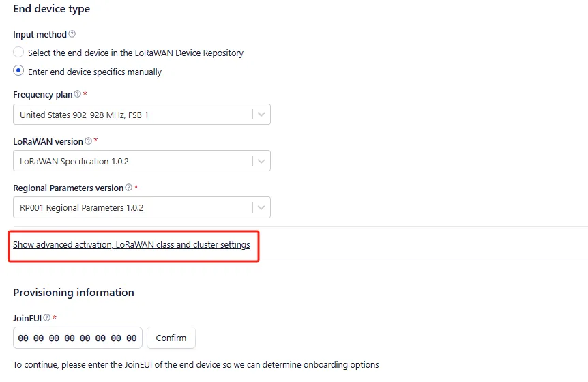Click the United States 902-928 MHz, FSB 1 value
This screenshot has width=588, height=382.
(x=84, y=115)
